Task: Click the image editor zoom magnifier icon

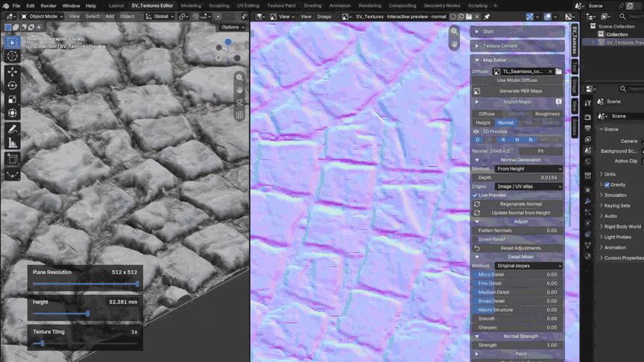Action: (454, 31)
